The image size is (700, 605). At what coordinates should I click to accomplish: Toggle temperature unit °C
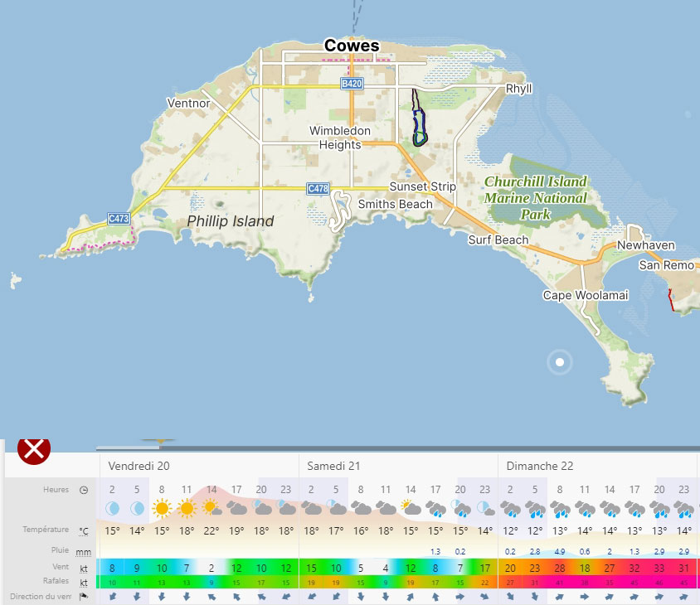[x=84, y=530]
